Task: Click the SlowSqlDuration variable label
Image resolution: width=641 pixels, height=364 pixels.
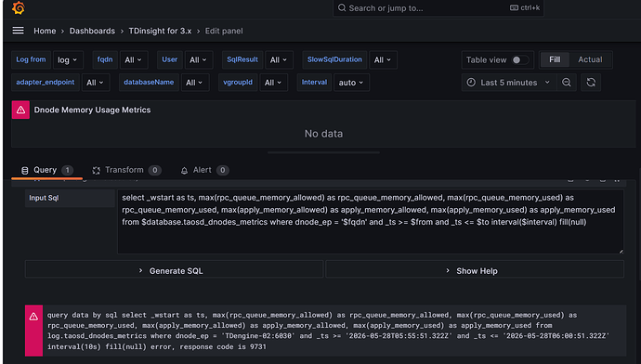Action: tap(334, 59)
